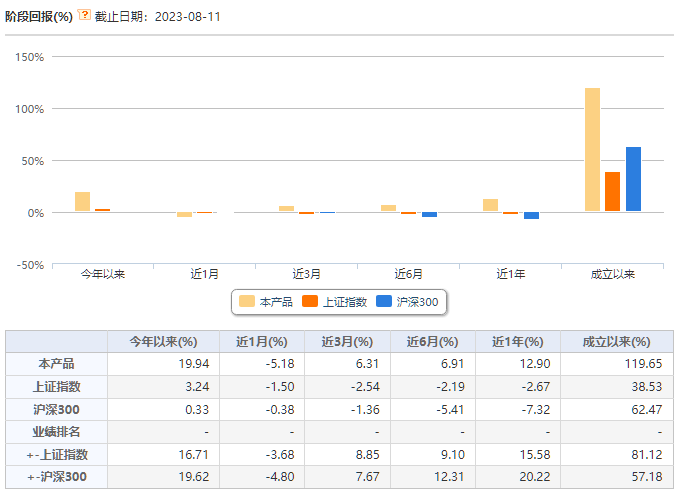Select the orange 成立以来 上证指数 bar

click(x=612, y=192)
